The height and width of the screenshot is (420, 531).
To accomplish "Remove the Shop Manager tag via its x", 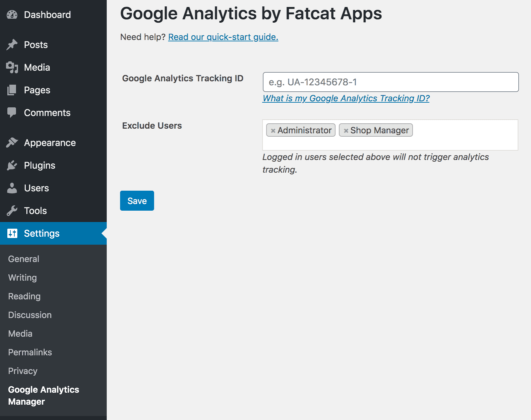I will [346, 131].
